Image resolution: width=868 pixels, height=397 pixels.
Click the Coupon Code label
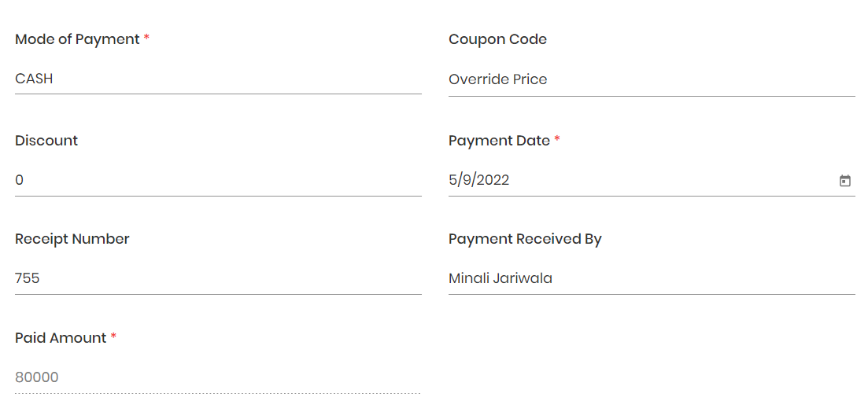(497, 40)
